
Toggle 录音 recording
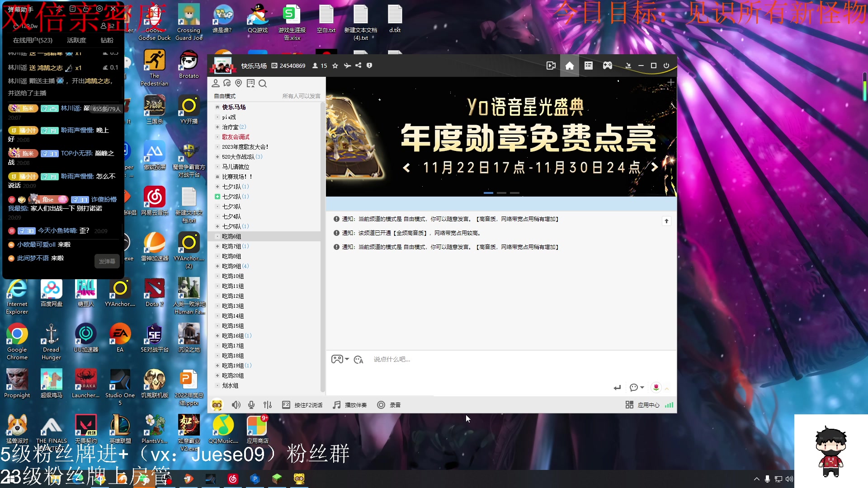click(x=389, y=405)
